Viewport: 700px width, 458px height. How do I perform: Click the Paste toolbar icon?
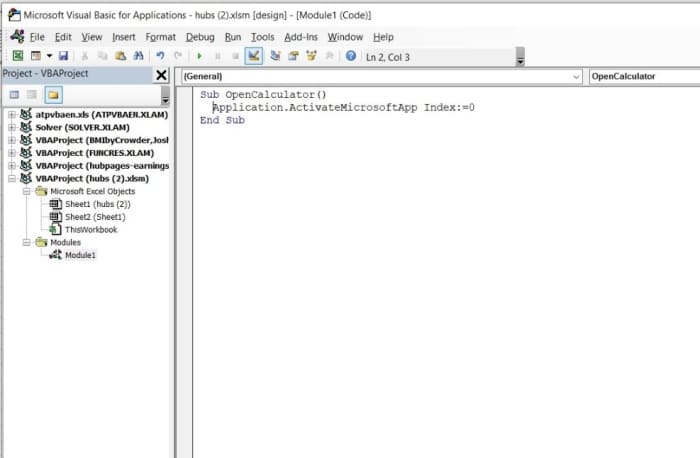tap(121, 56)
